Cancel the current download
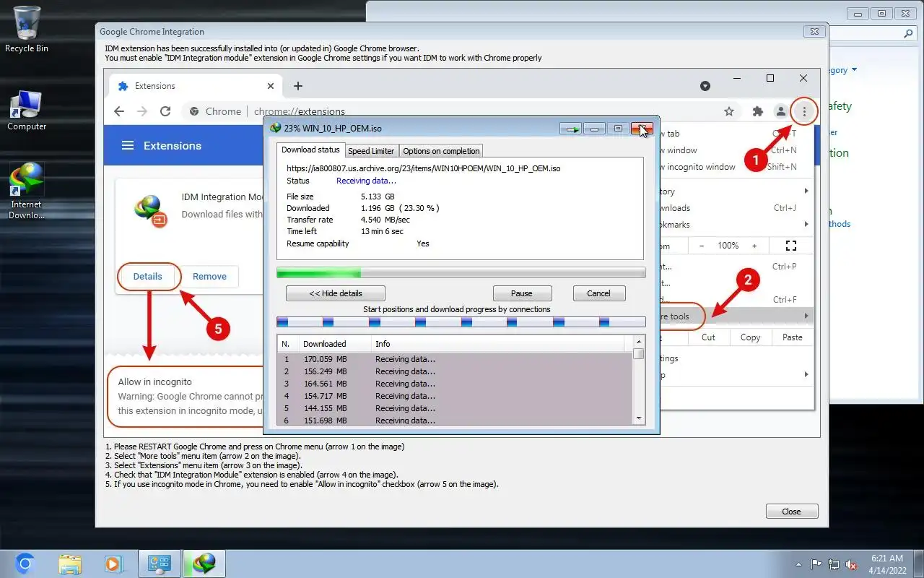The width and height of the screenshot is (924, 578). point(598,293)
